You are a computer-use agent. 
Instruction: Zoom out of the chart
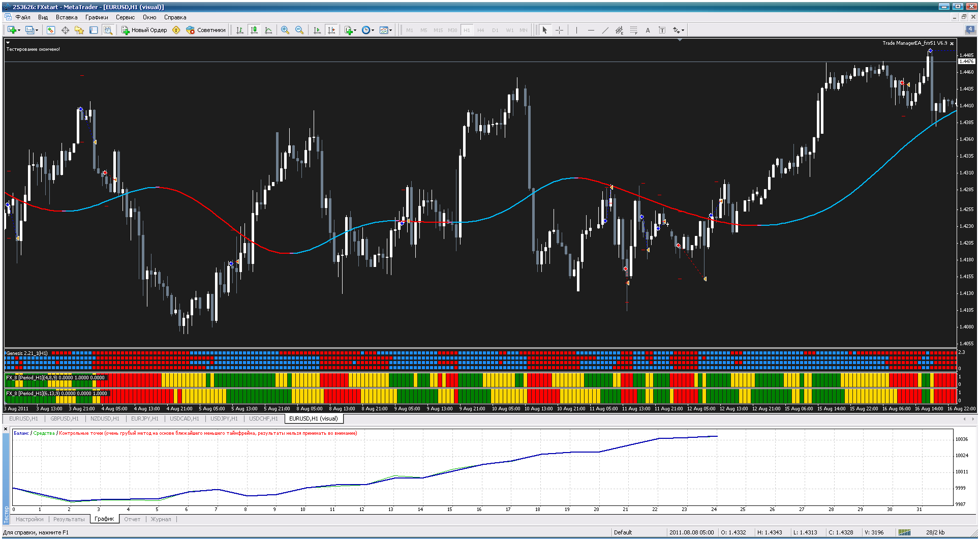[x=299, y=30]
